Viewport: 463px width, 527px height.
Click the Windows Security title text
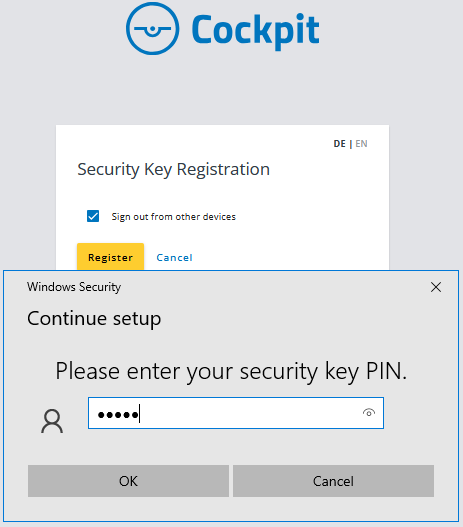point(74,287)
